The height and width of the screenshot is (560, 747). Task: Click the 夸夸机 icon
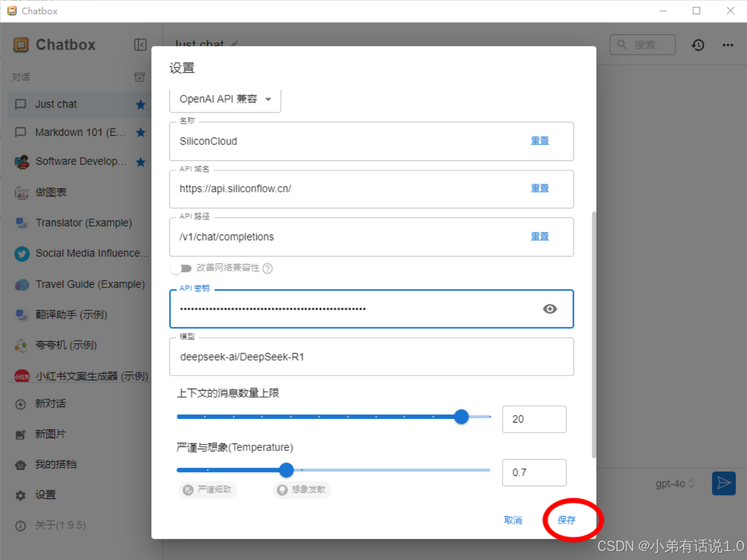[21, 345]
